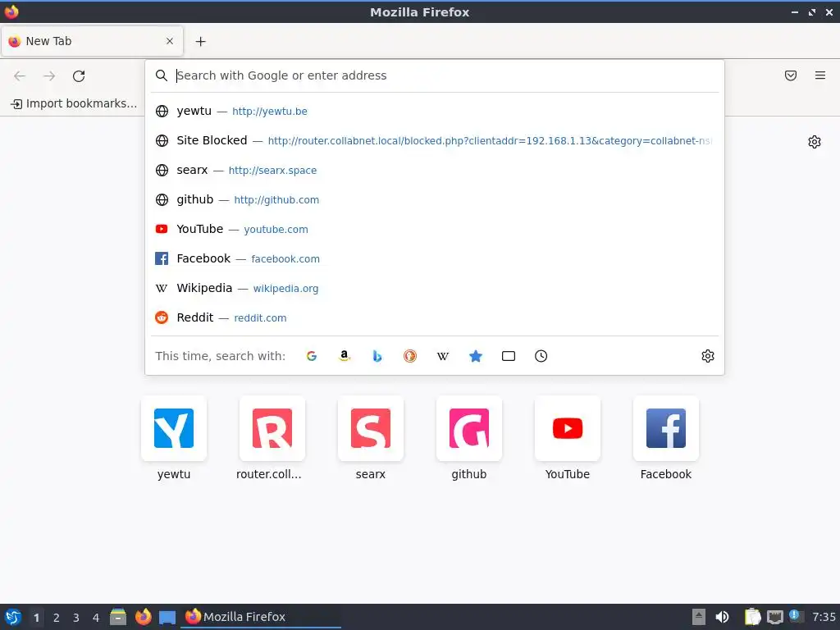The image size is (840, 630).
Task: Click the address bar search field
Action: pos(435,75)
